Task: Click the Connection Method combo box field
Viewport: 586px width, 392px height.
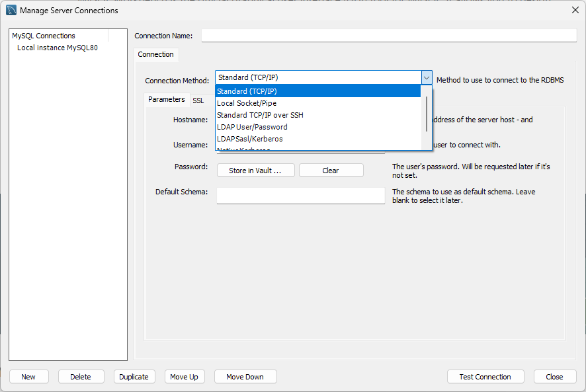Action: tap(318, 78)
